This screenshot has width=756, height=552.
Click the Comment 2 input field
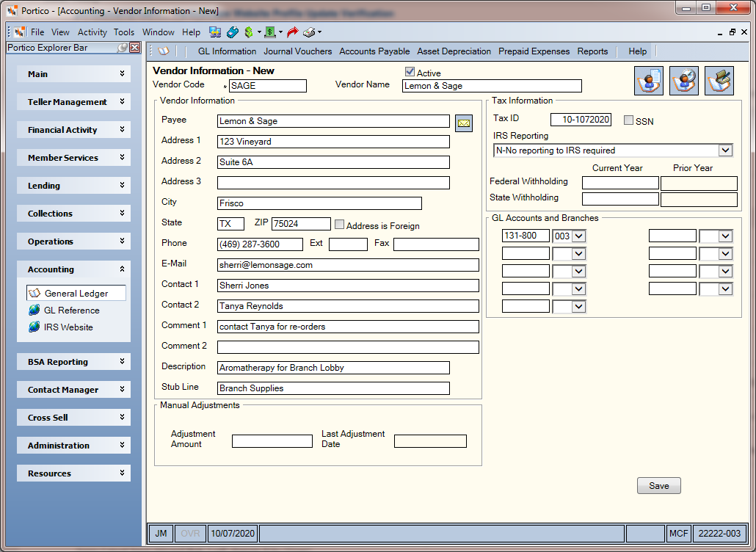coord(348,347)
